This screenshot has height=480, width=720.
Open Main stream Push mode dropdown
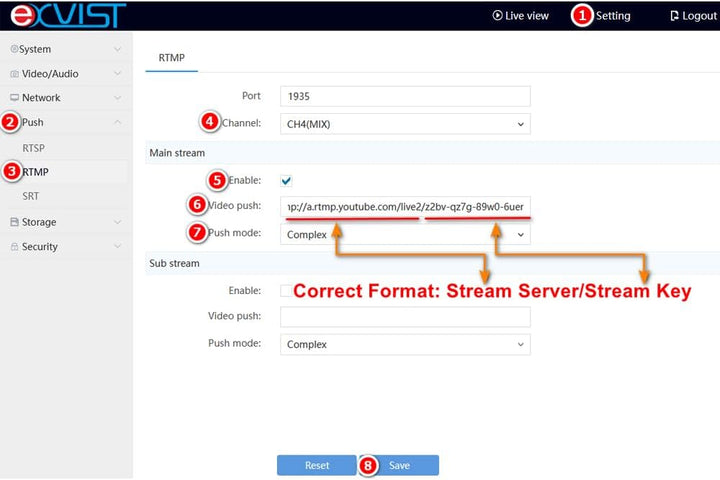405,235
